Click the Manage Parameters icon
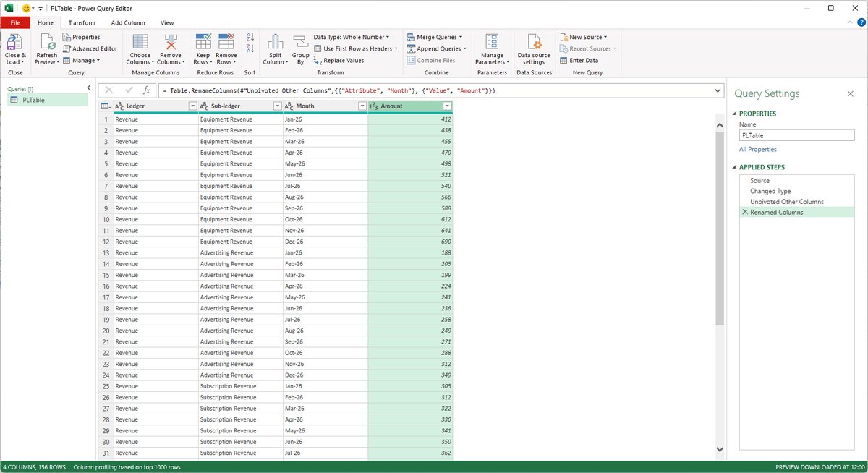 tap(492, 42)
